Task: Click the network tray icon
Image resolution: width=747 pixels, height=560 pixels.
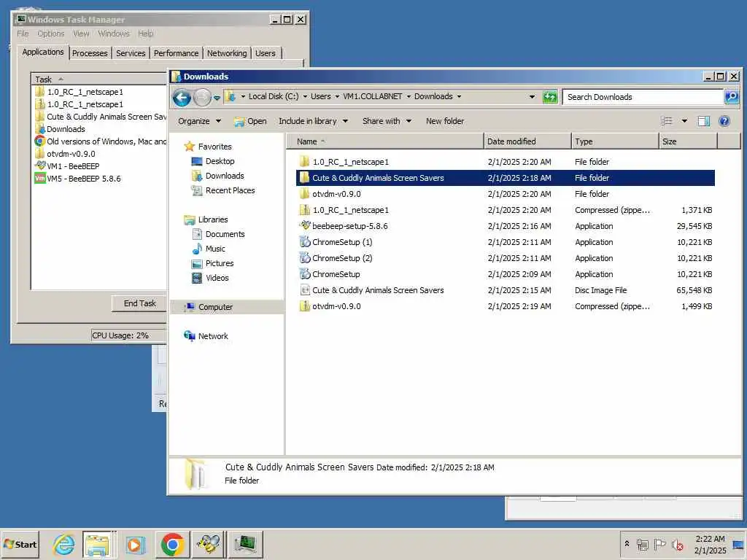Action: click(x=642, y=544)
